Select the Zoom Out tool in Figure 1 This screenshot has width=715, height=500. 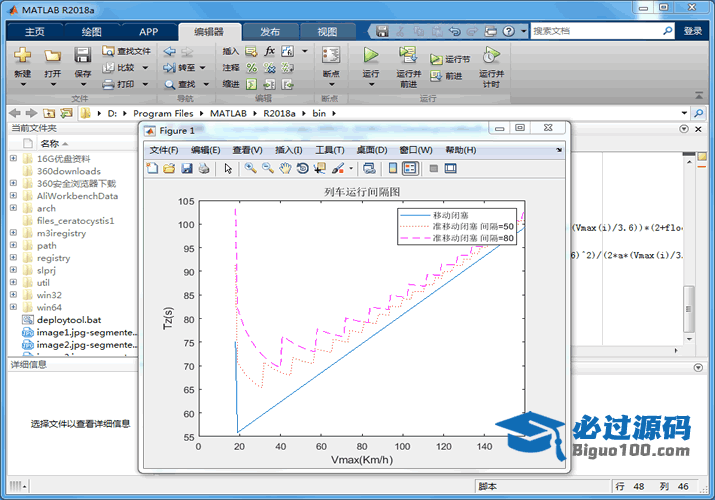point(268,169)
